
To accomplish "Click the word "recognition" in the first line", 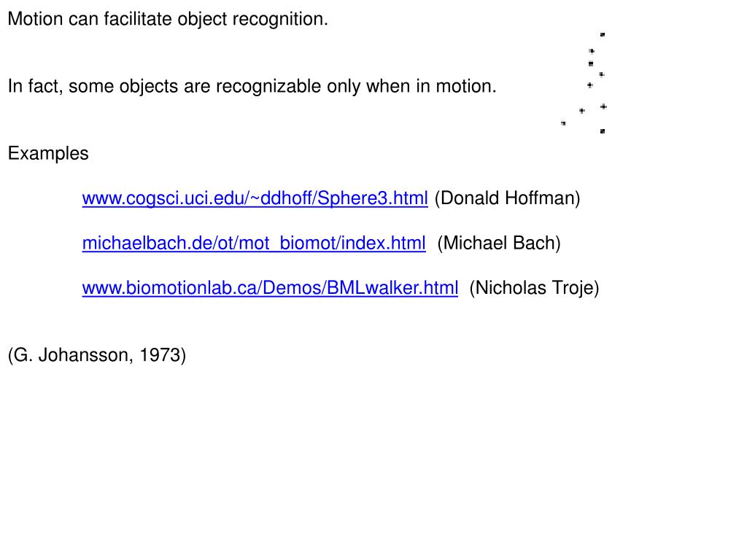I will pyautogui.click(x=279, y=20).
